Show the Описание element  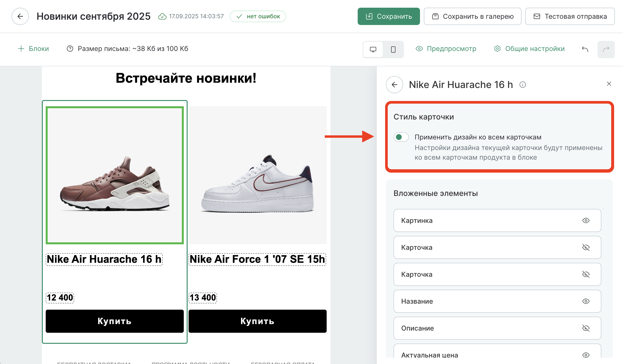586,328
